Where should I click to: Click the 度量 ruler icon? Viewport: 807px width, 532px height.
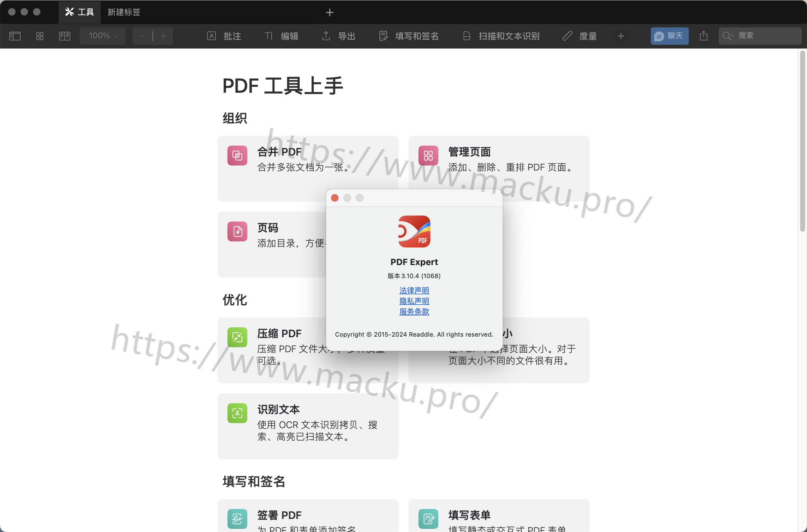click(567, 36)
